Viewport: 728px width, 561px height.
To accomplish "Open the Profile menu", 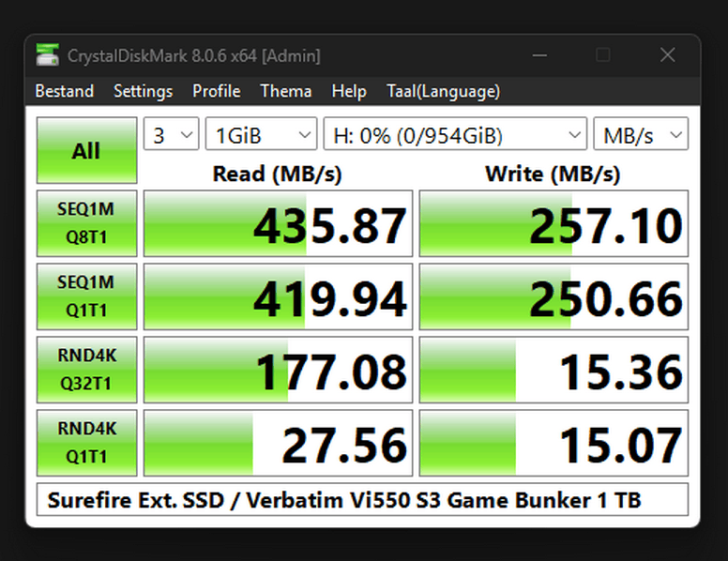I will point(217,91).
